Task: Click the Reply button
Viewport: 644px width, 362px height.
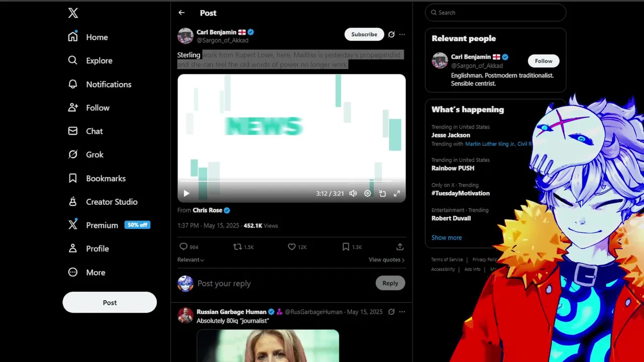Action: point(390,283)
